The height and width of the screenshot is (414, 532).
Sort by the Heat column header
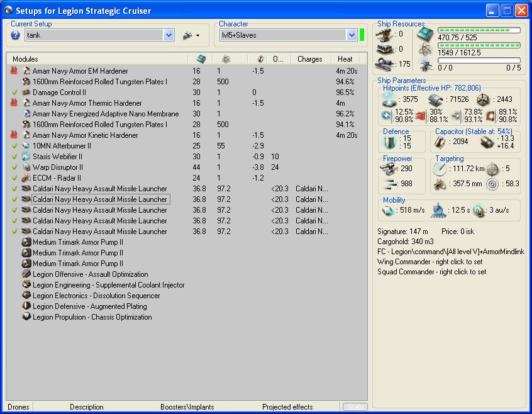click(345, 59)
